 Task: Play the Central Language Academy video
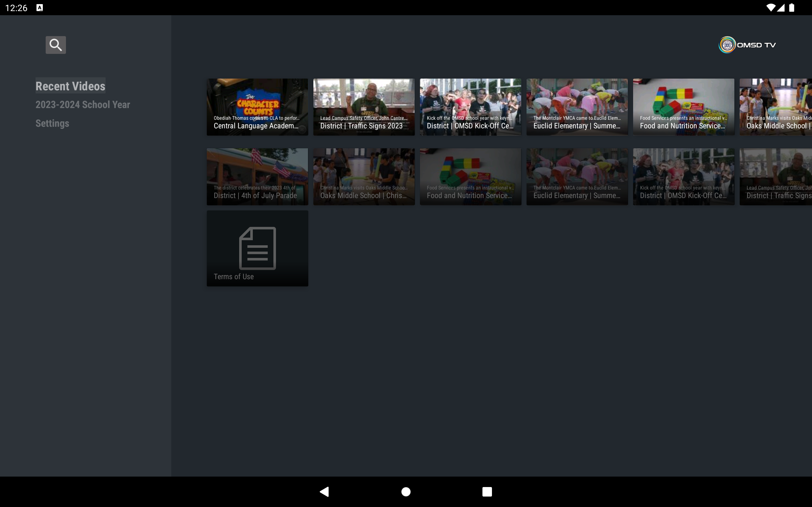(257, 107)
